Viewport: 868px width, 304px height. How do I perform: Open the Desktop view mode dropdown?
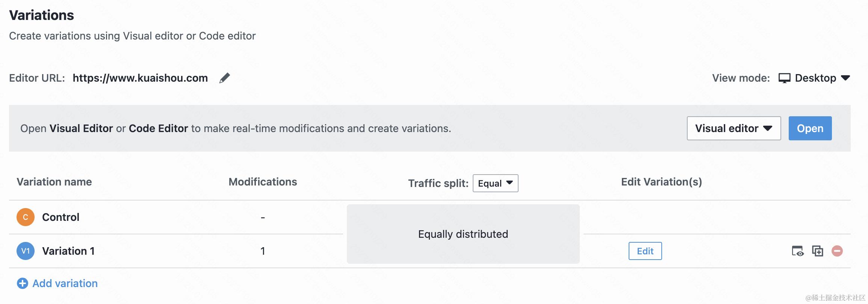[814, 78]
